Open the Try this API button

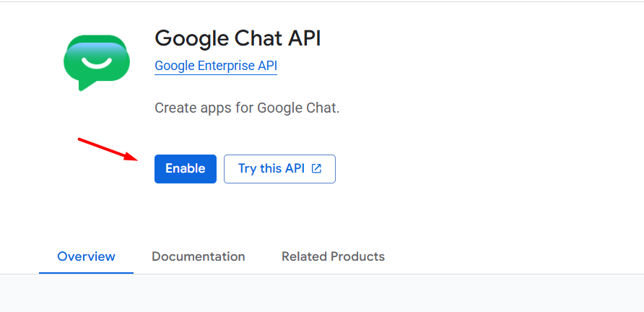tap(279, 169)
